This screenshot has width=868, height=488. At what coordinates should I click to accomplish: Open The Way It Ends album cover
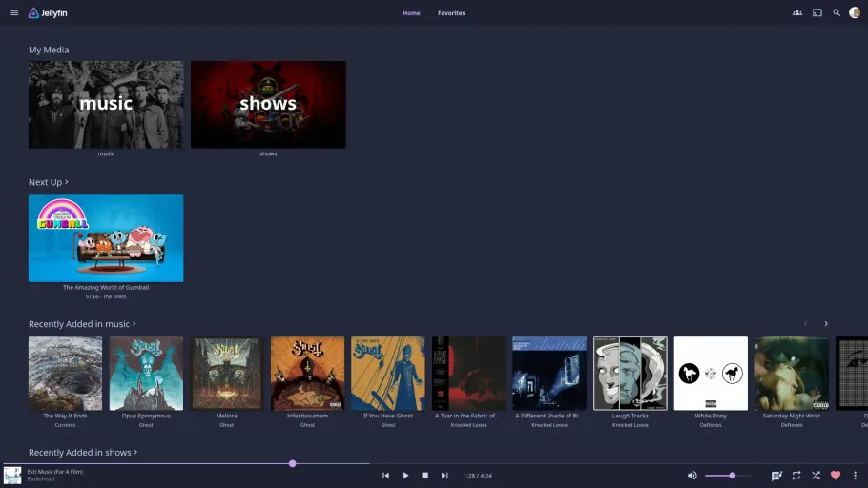point(65,374)
